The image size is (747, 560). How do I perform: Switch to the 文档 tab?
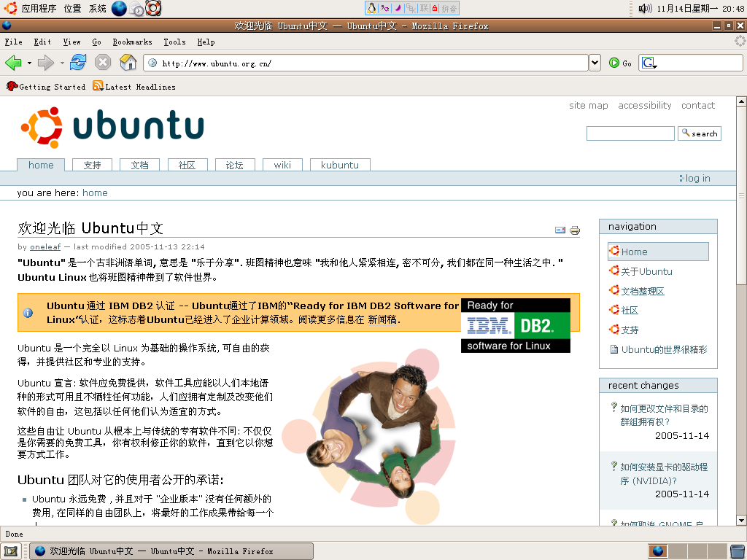(139, 165)
